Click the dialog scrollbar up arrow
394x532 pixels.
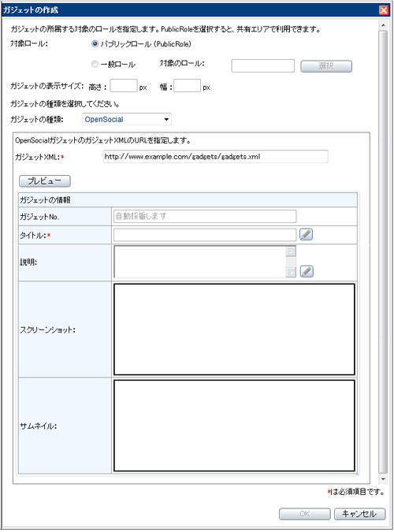tap(383, 25)
